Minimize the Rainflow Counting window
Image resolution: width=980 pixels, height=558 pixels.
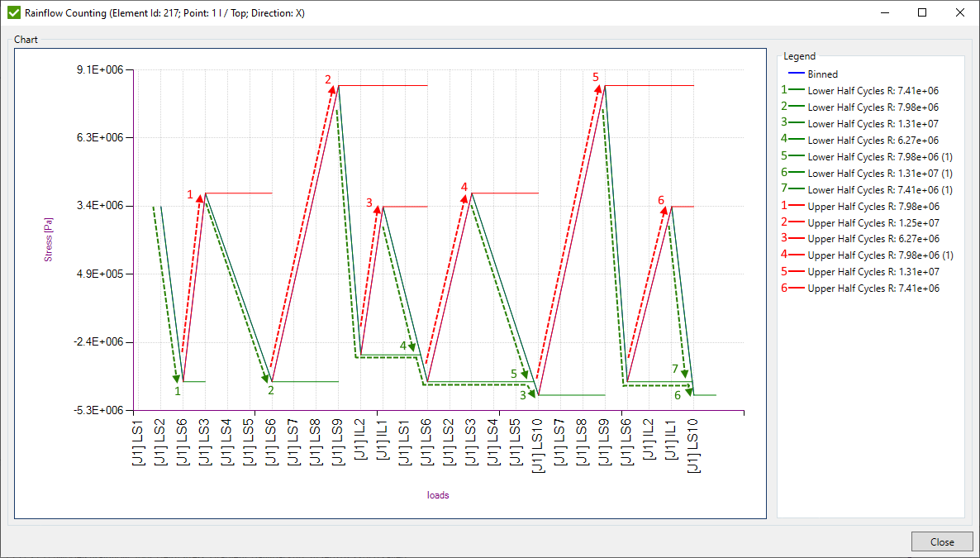tap(885, 12)
